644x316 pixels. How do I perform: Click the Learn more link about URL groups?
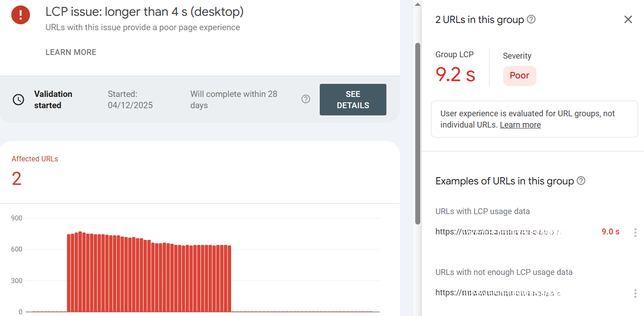[x=520, y=124]
